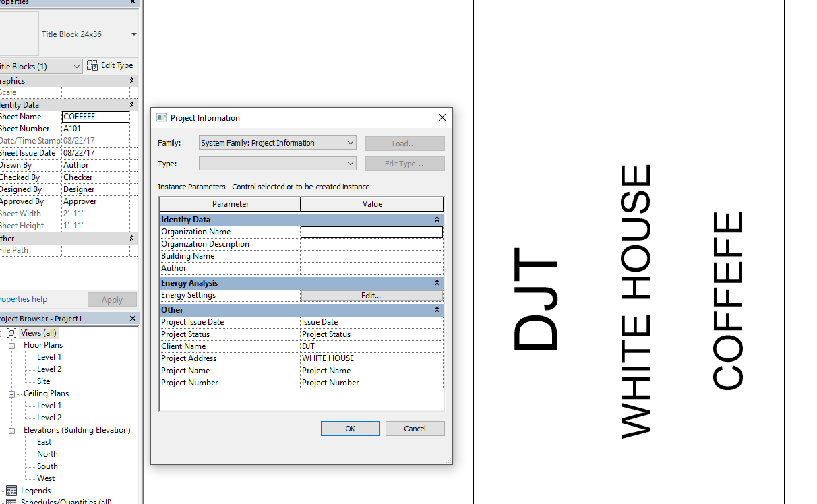Select Level 1 under Floor Plans
This screenshot has height=504, width=817.
tap(48, 356)
